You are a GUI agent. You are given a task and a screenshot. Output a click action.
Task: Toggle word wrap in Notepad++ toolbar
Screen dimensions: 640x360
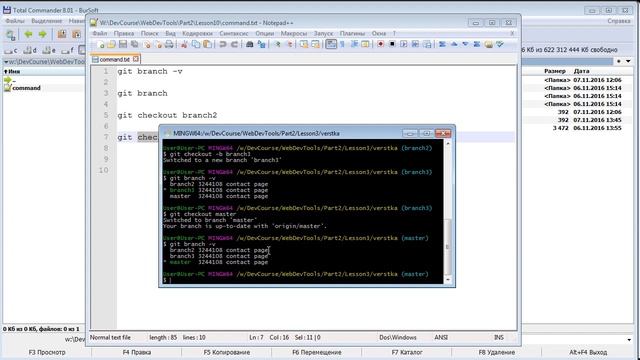tap(331, 44)
